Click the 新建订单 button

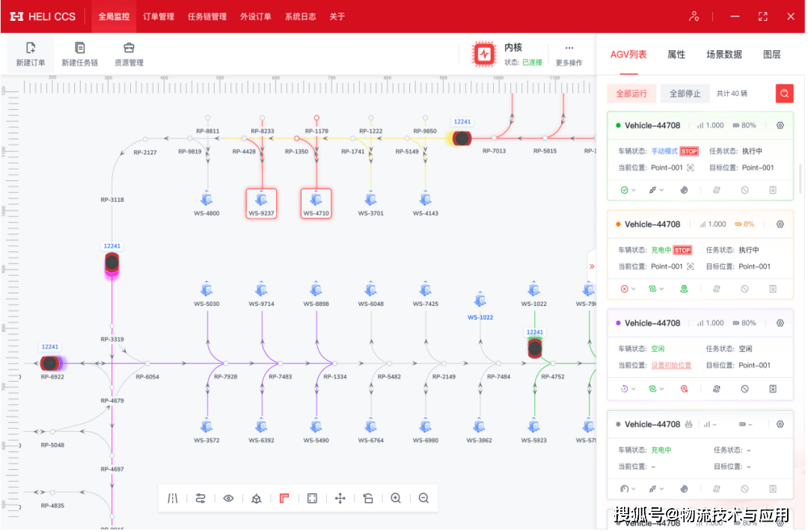(x=30, y=54)
